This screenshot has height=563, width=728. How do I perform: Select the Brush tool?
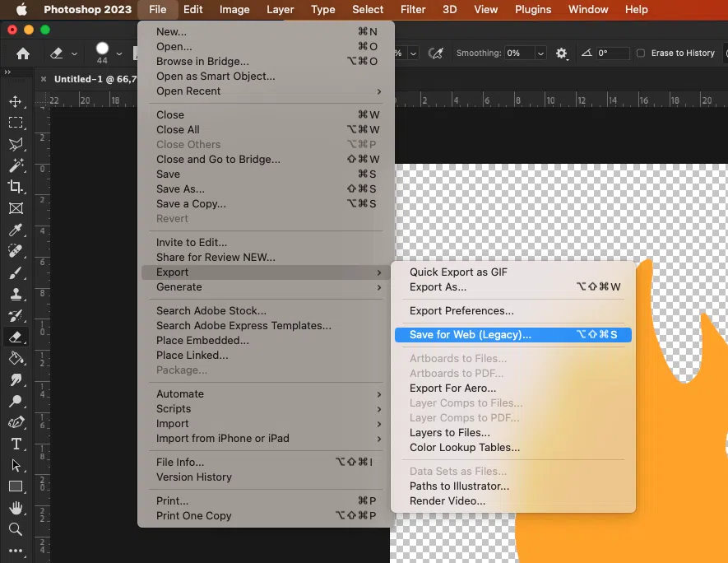pos(16,272)
